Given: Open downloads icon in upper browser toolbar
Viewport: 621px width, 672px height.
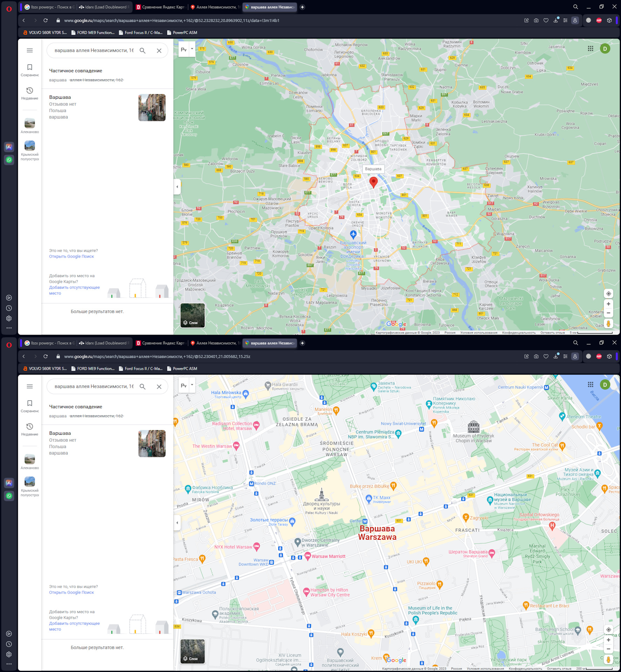Looking at the screenshot, I should tap(556, 20).
